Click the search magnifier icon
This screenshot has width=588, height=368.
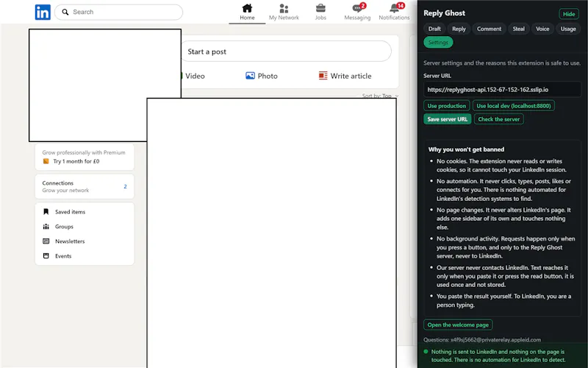coord(65,12)
